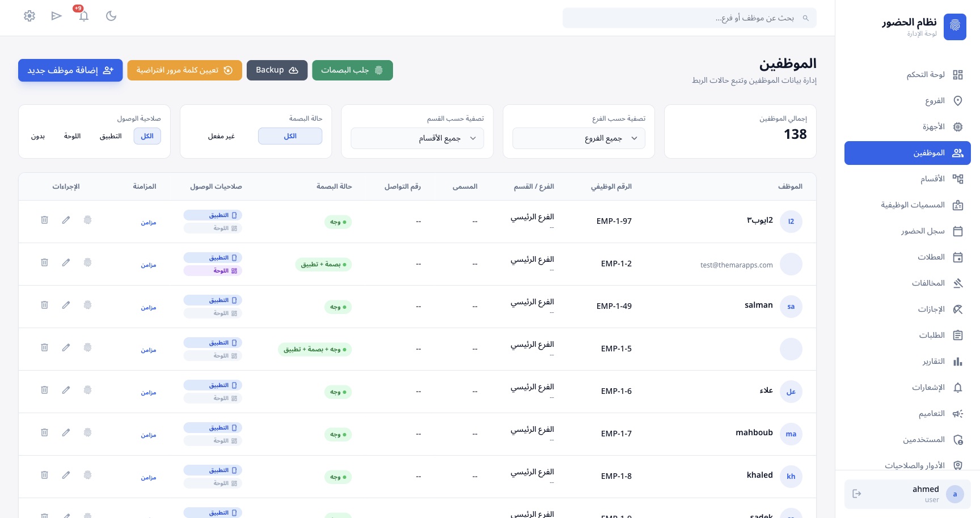Click 'التطبيق' badge in salman row
Image resolution: width=980 pixels, height=518 pixels.
click(x=213, y=300)
